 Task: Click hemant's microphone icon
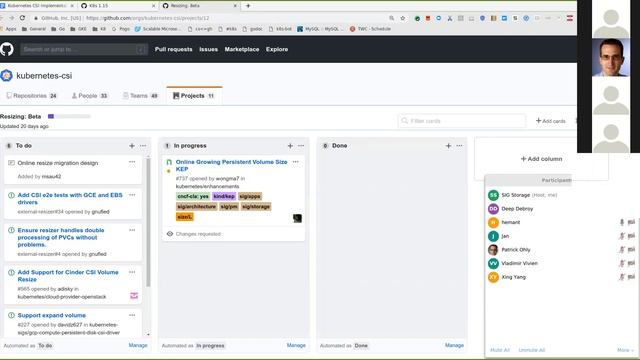[x=622, y=222]
